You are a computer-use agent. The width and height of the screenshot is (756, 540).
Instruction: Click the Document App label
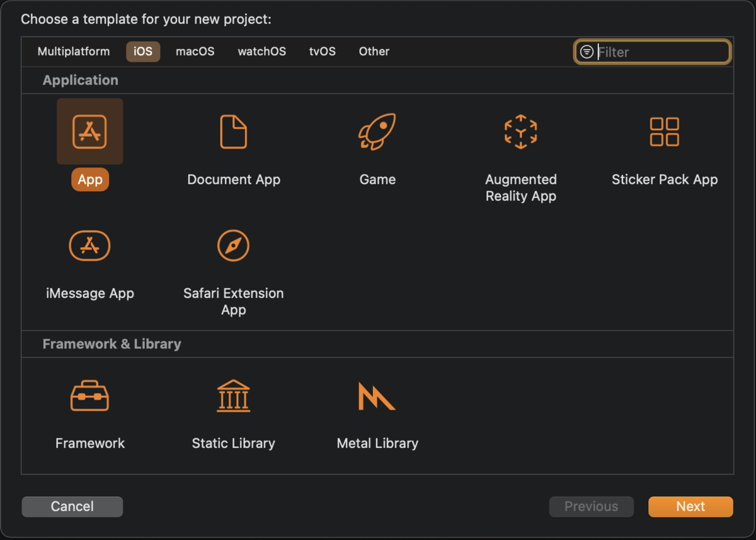pyautogui.click(x=234, y=180)
